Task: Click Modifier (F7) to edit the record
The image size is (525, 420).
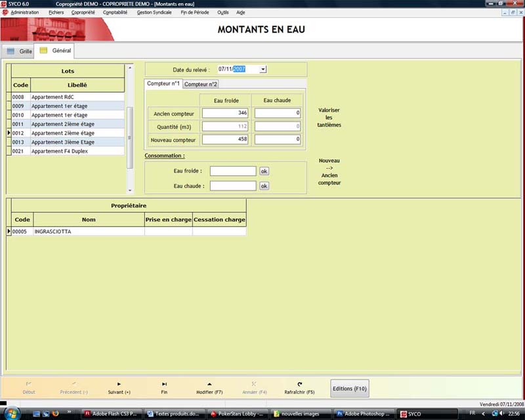Action: [209, 388]
